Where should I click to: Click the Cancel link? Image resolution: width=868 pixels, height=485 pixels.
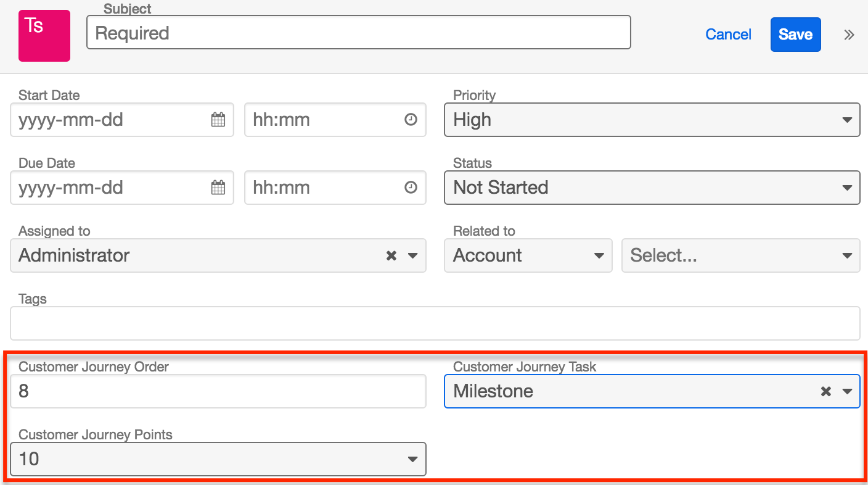[x=728, y=35]
